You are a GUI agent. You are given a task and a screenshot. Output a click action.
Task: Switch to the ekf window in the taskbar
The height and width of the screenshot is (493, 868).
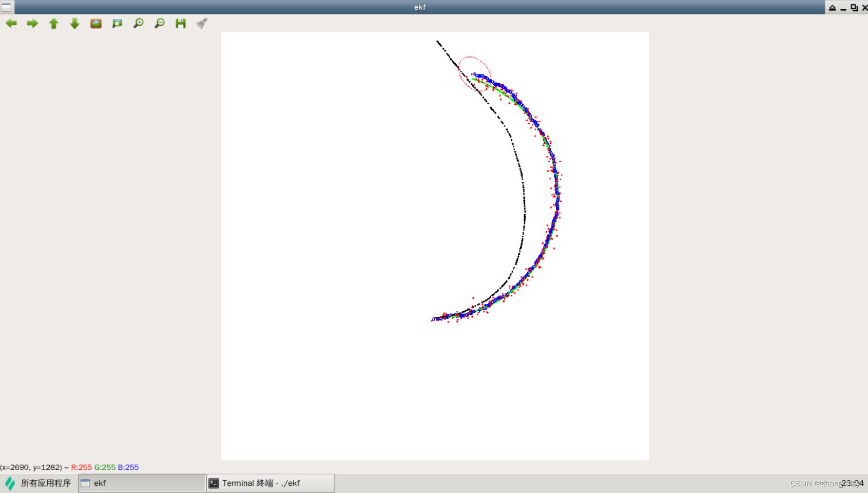142,483
